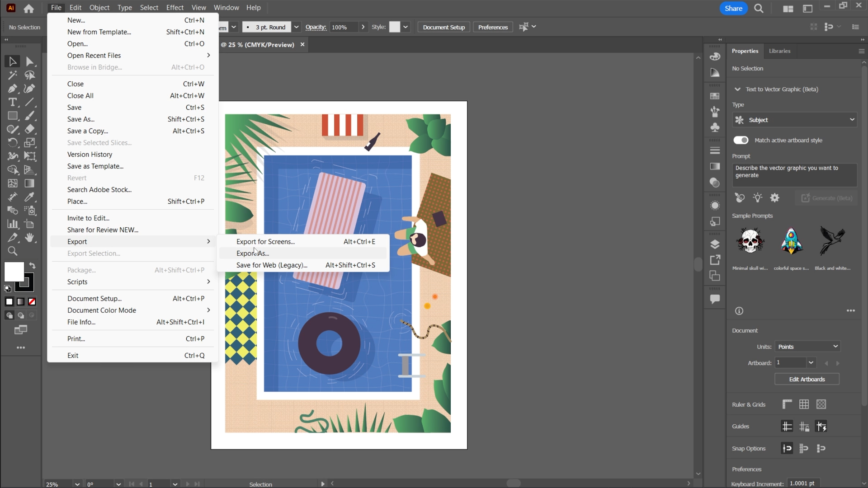Toggle the Show Rulers icon

pyautogui.click(x=787, y=404)
